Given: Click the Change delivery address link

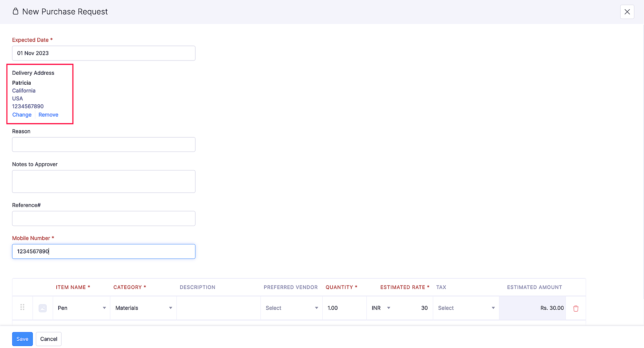Looking at the screenshot, I should pos(22,115).
